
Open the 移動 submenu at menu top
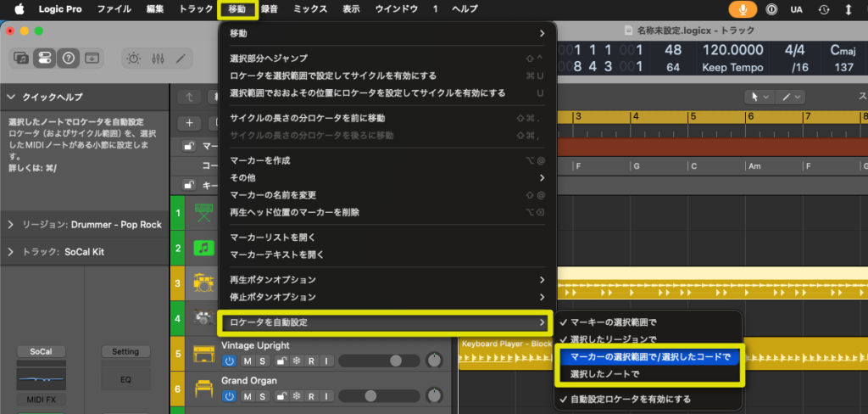pos(387,33)
